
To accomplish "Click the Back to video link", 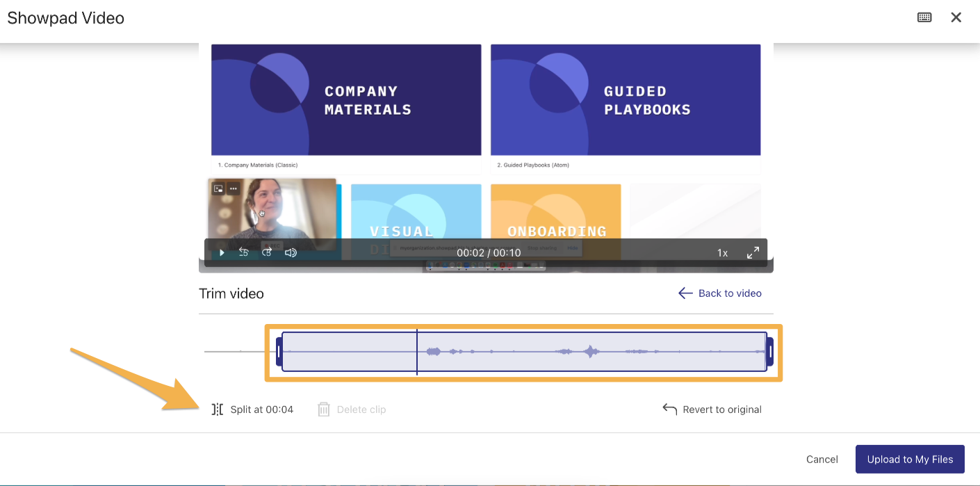I will tap(720, 293).
